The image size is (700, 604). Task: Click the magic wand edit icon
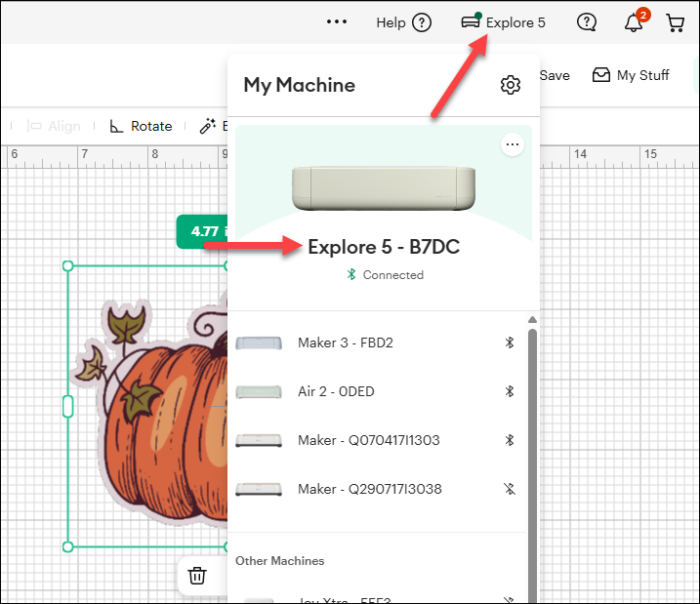coord(208,126)
